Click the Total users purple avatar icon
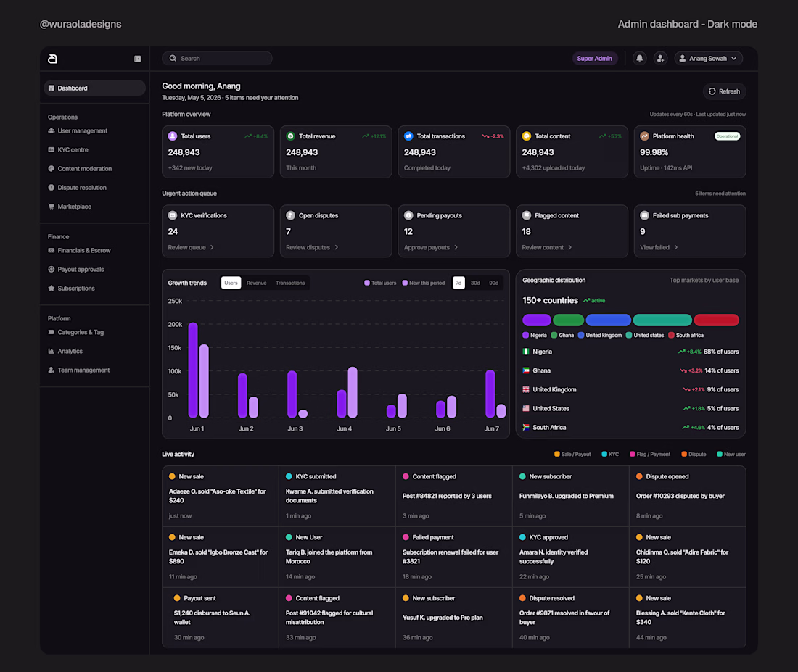This screenshot has width=798, height=672. tap(173, 136)
